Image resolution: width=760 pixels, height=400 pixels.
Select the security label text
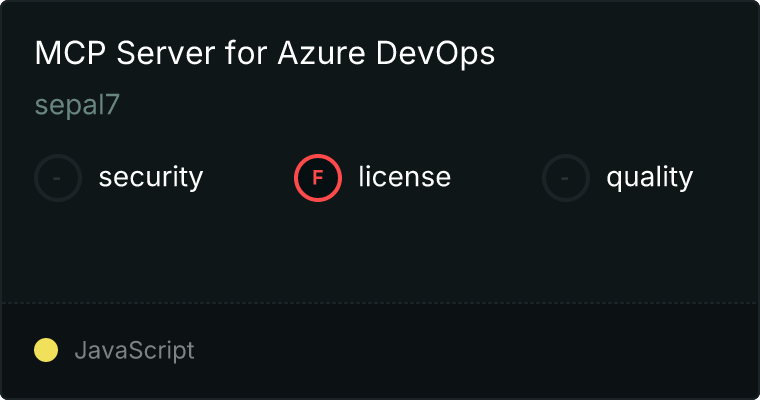(x=151, y=178)
